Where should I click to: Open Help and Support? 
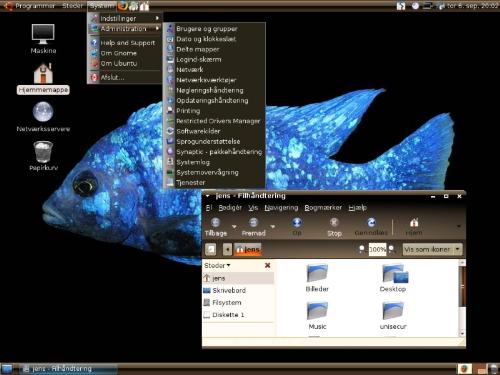[x=125, y=43]
